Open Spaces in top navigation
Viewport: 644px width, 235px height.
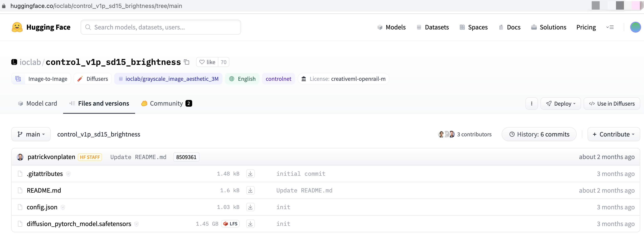[x=474, y=27]
